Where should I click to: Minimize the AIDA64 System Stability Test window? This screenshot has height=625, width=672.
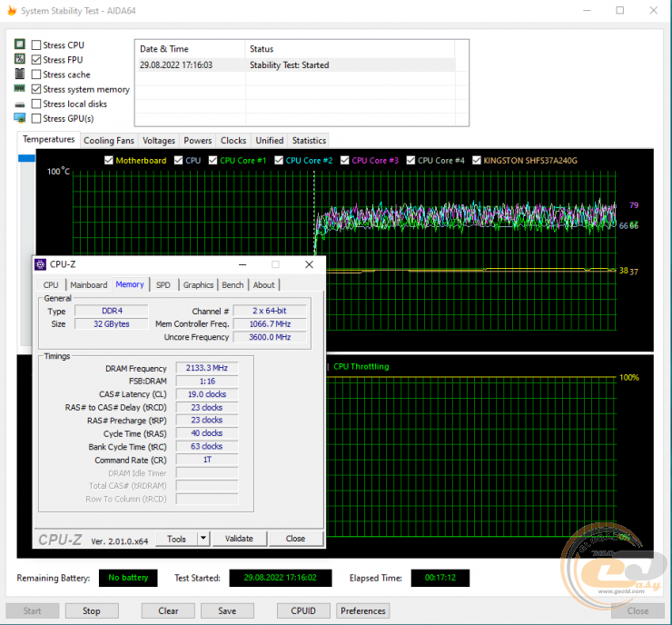click(587, 10)
